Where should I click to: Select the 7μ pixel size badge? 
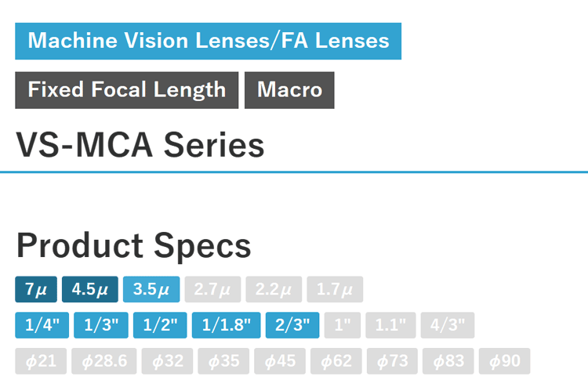(x=35, y=289)
